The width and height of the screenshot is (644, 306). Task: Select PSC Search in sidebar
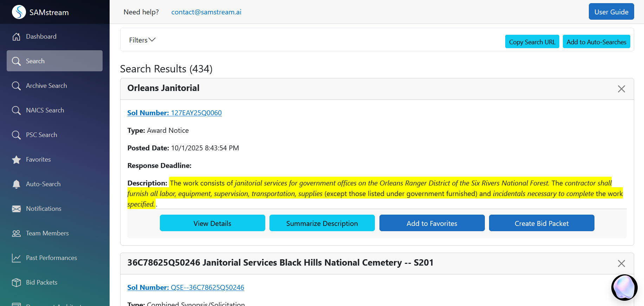coord(41,135)
